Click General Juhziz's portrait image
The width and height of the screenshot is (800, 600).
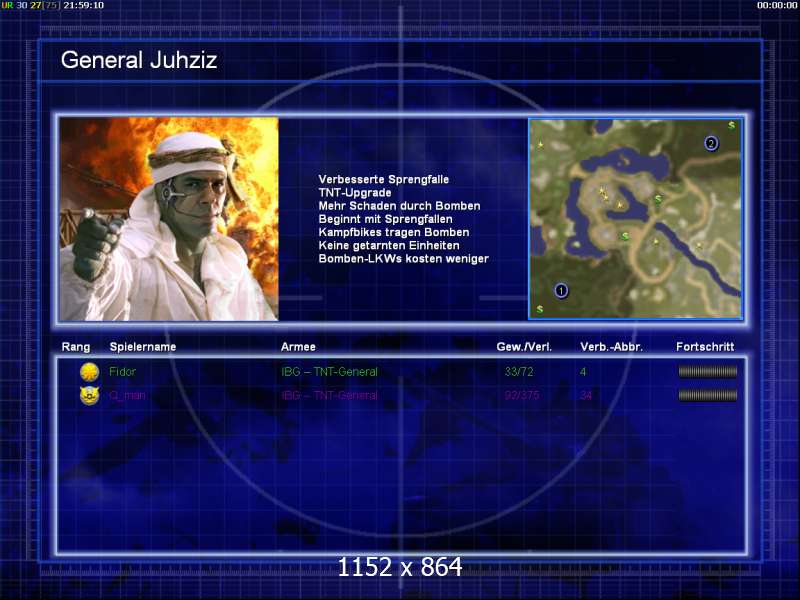point(169,219)
